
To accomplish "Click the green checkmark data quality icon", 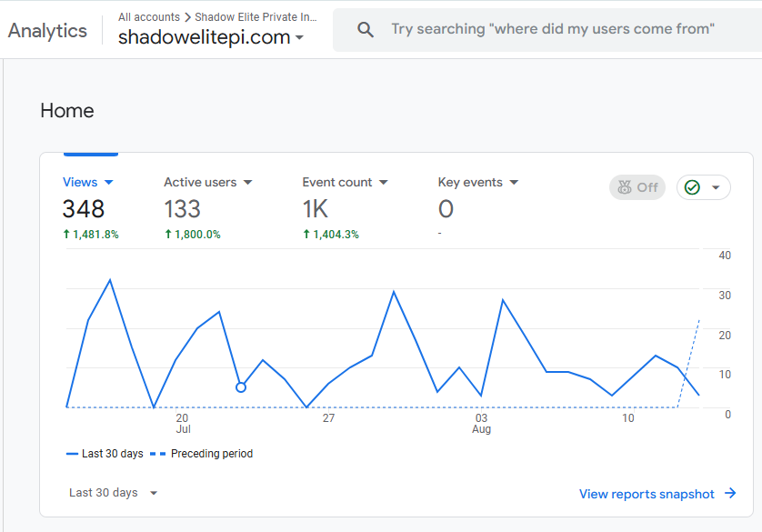I will tap(693, 187).
